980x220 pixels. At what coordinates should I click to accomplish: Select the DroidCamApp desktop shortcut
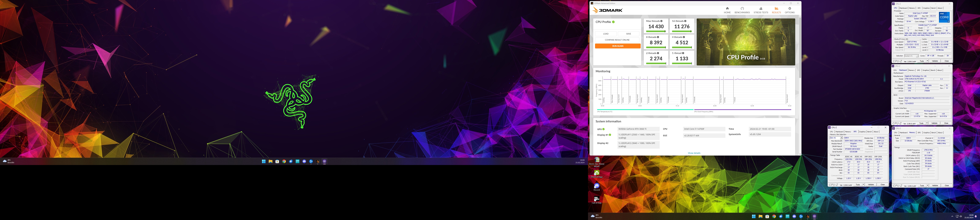[x=597, y=174]
